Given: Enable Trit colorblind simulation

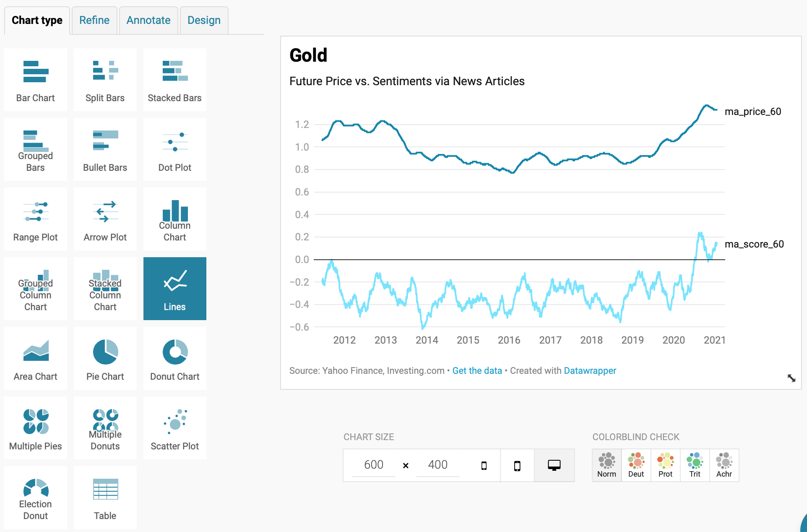Looking at the screenshot, I should 695,465.
